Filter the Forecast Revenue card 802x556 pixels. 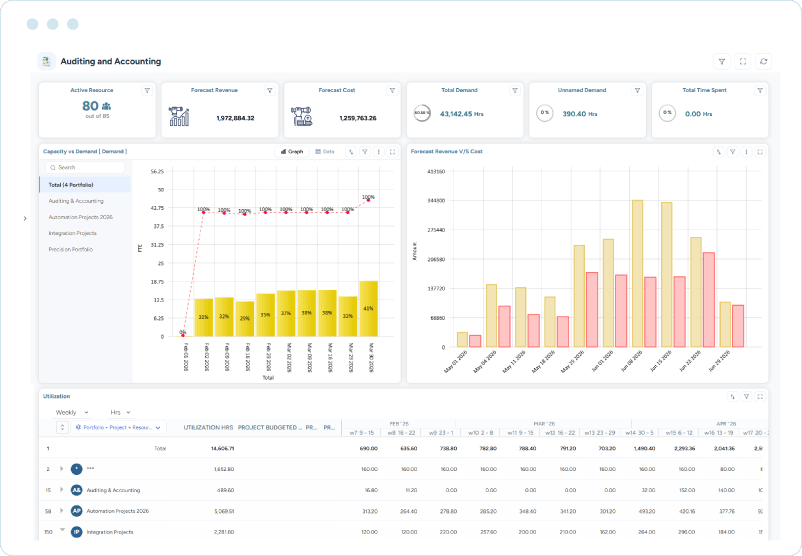pos(270,91)
